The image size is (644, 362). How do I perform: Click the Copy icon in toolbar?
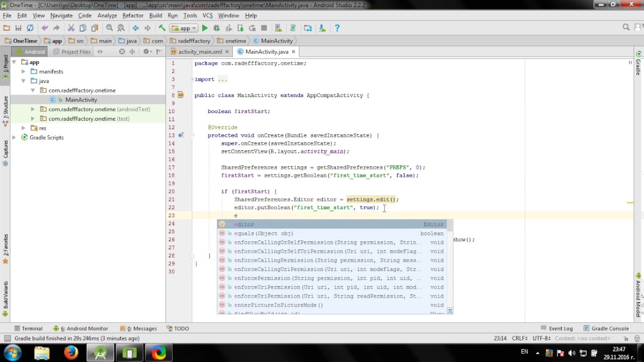tap(83, 28)
